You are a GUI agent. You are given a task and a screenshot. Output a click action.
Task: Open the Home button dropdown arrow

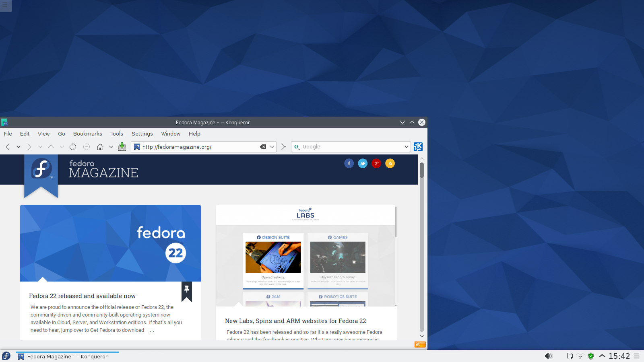coord(111,147)
